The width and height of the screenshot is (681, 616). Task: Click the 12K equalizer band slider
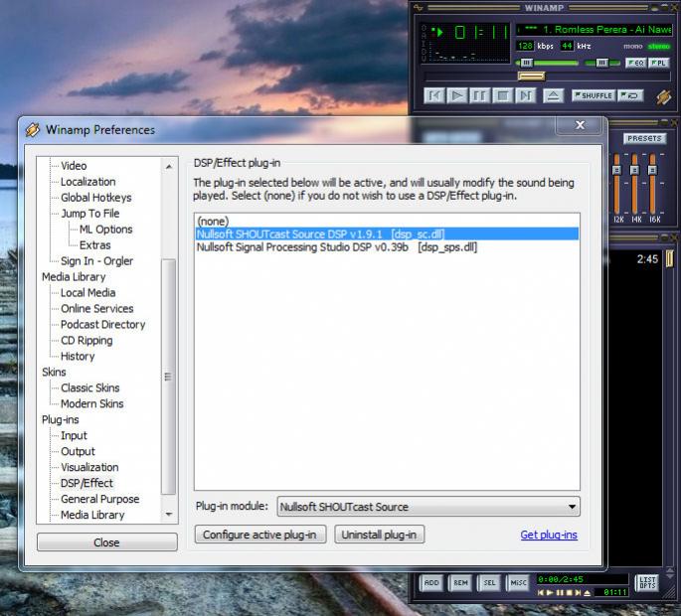click(x=616, y=183)
